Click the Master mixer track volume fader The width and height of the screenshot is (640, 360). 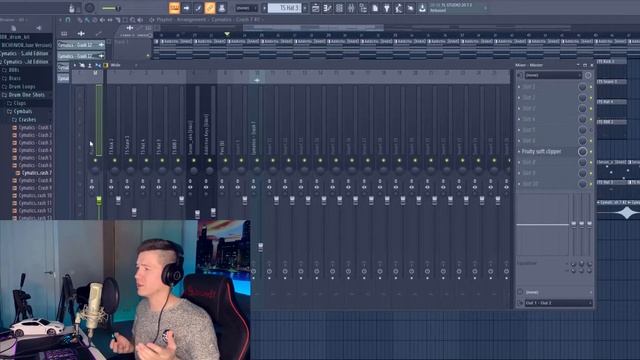coord(99,200)
